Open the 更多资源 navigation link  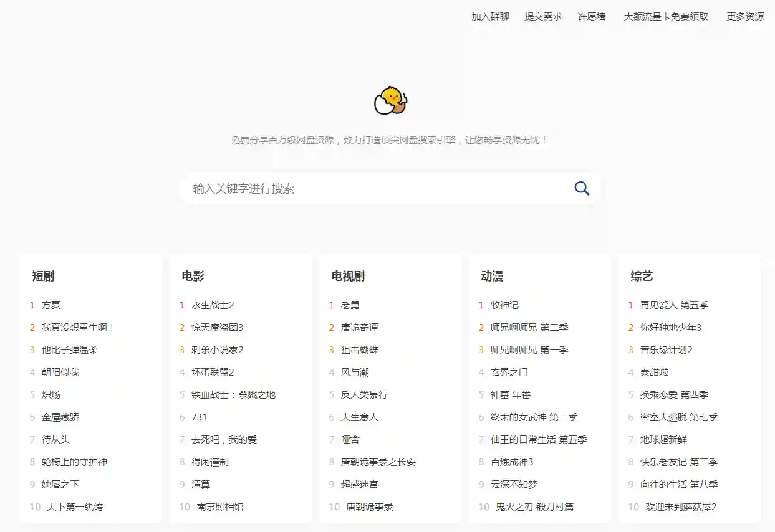[x=745, y=17]
